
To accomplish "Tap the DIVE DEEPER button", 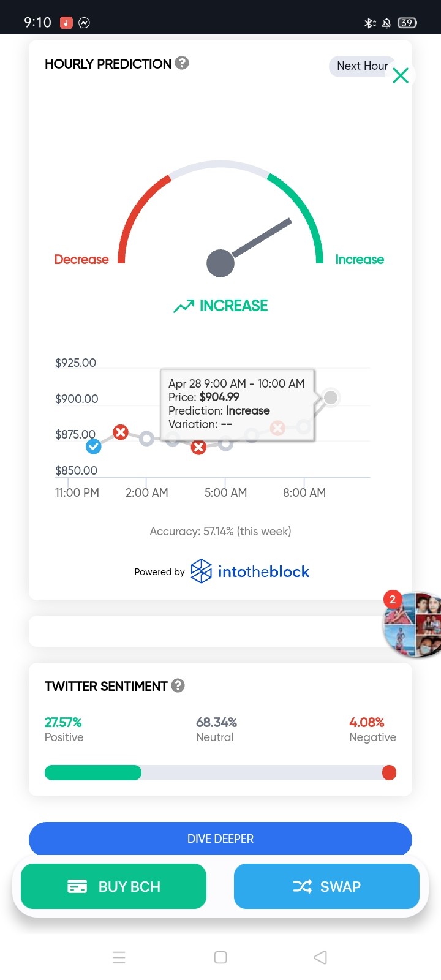I will point(221,839).
